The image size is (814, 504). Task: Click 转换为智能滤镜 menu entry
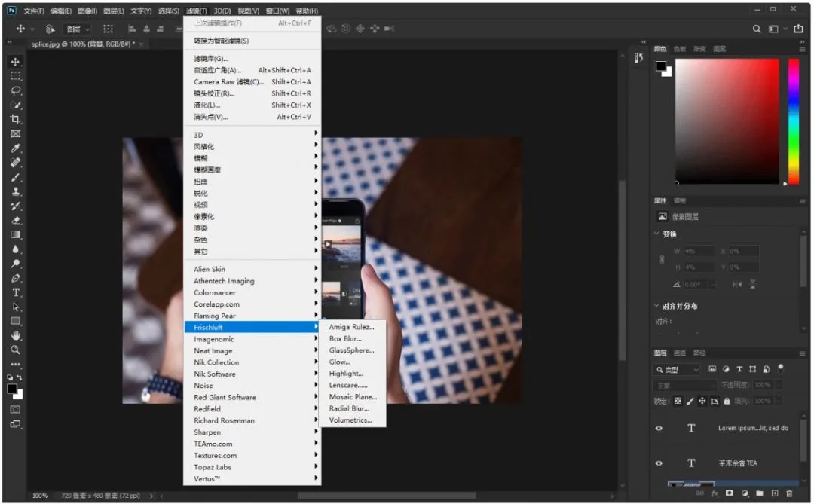(x=222, y=41)
